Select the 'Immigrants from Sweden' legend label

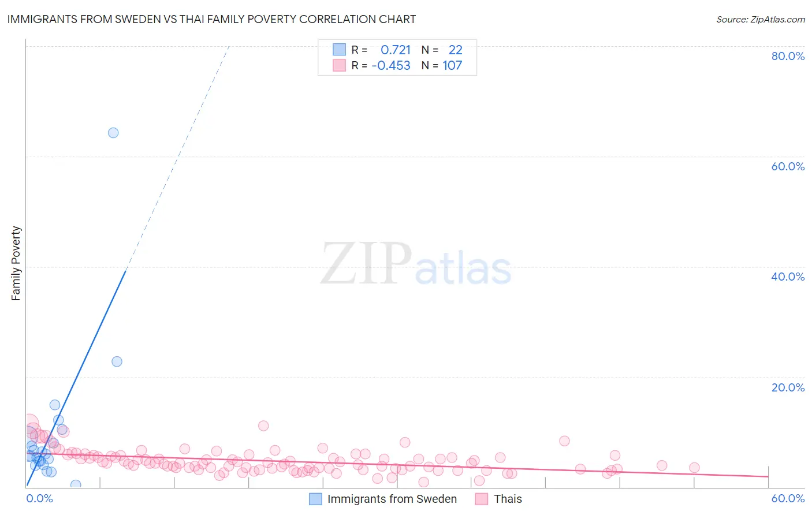pos(392,499)
